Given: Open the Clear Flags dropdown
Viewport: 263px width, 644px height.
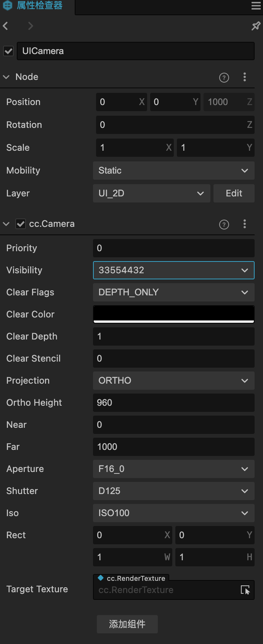Looking at the screenshot, I should click(173, 292).
